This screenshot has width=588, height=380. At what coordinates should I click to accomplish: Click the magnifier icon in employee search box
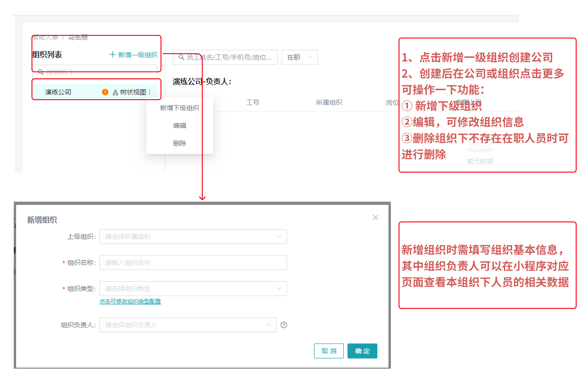point(181,57)
